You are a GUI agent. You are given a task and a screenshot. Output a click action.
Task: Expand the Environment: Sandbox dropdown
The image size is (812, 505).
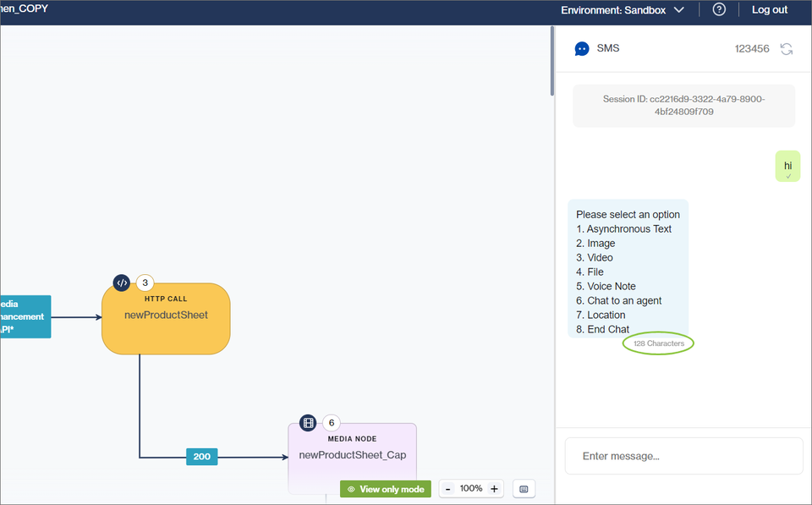click(x=622, y=10)
